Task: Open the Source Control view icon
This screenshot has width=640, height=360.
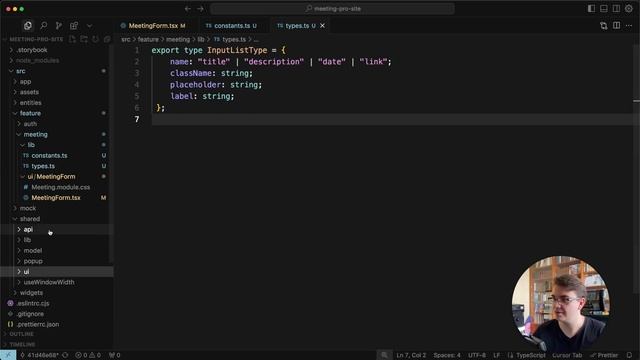Action: [x=59, y=26]
